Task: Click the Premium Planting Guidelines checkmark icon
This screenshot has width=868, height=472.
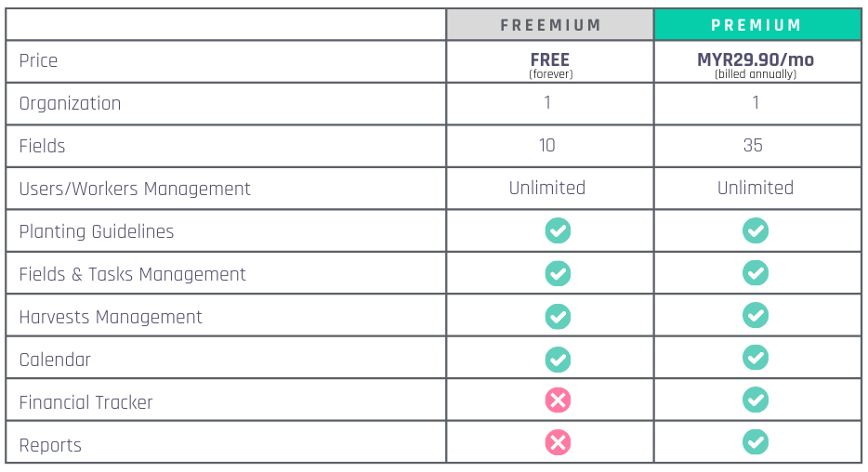Action: [755, 230]
